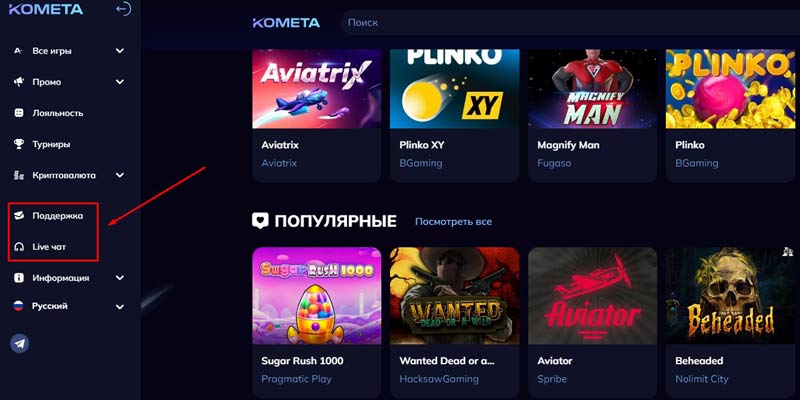800x400 pixels.
Task: Launch the Aviator game thumbnail
Action: [592, 296]
